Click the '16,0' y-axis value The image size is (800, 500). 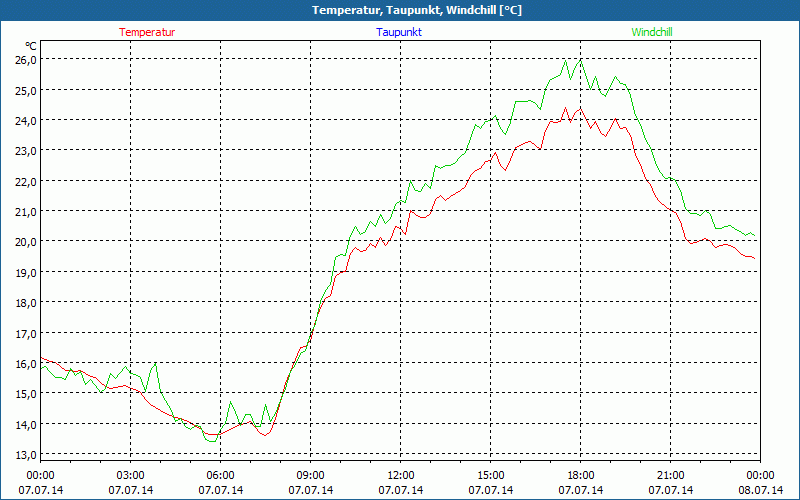(x=26, y=363)
